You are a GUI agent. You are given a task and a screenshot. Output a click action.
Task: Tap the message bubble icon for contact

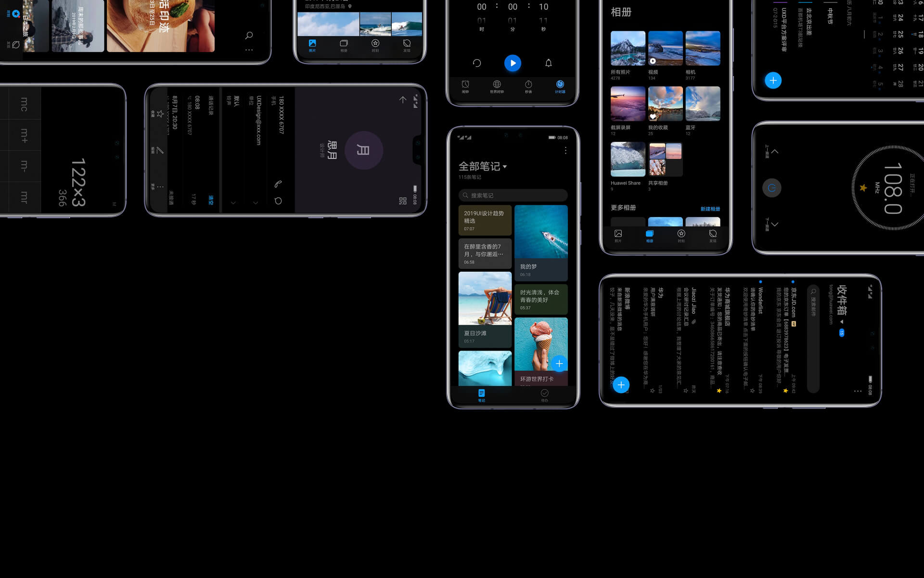coord(278,201)
